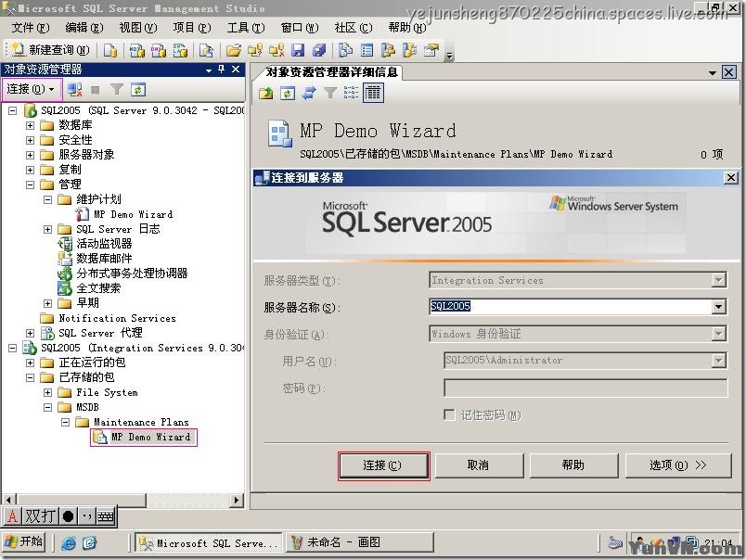Refresh the Object Explorer details pane

point(288,93)
